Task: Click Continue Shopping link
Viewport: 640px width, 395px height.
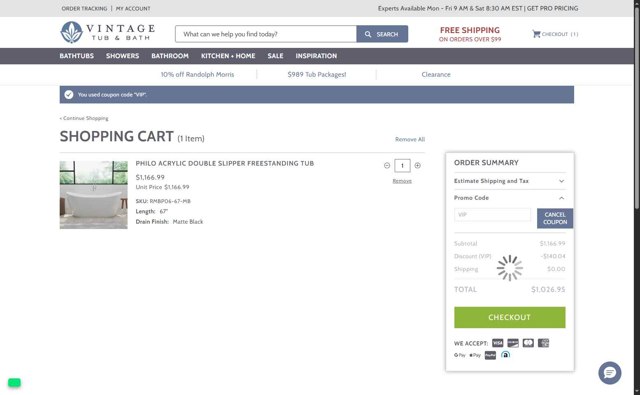Action: point(84,118)
